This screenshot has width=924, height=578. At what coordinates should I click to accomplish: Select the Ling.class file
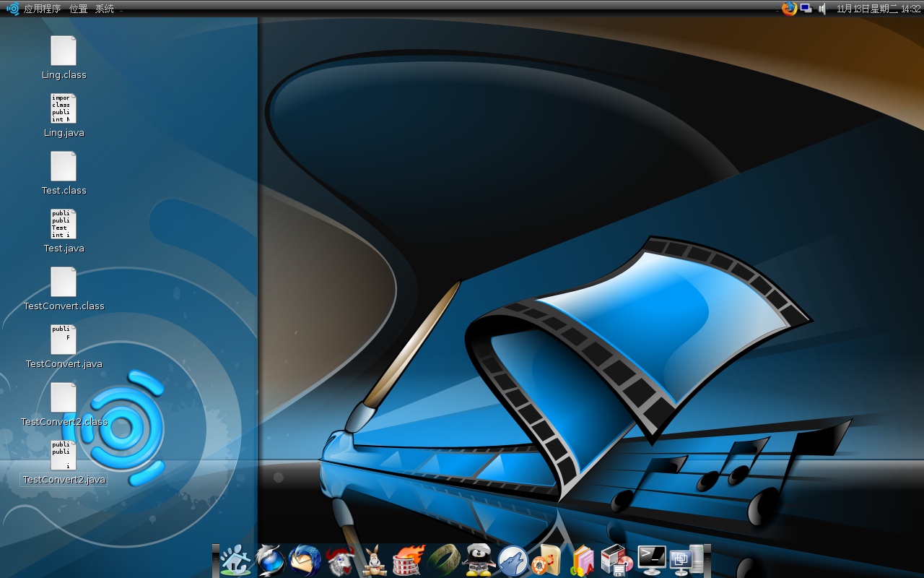pos(64,58)
